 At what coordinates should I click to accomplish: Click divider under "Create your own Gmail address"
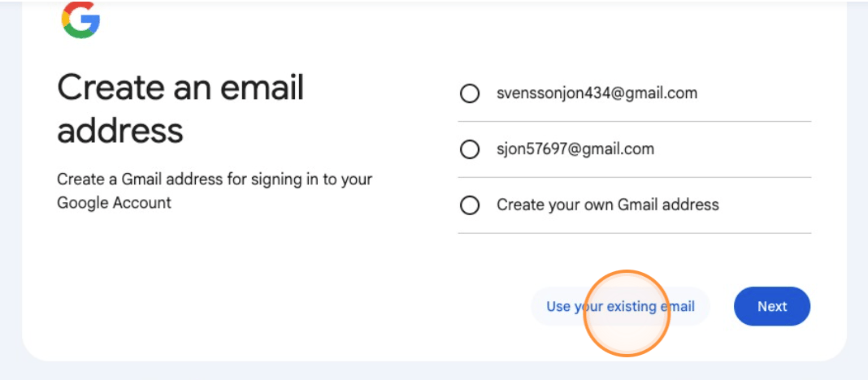tap(634, 233)
